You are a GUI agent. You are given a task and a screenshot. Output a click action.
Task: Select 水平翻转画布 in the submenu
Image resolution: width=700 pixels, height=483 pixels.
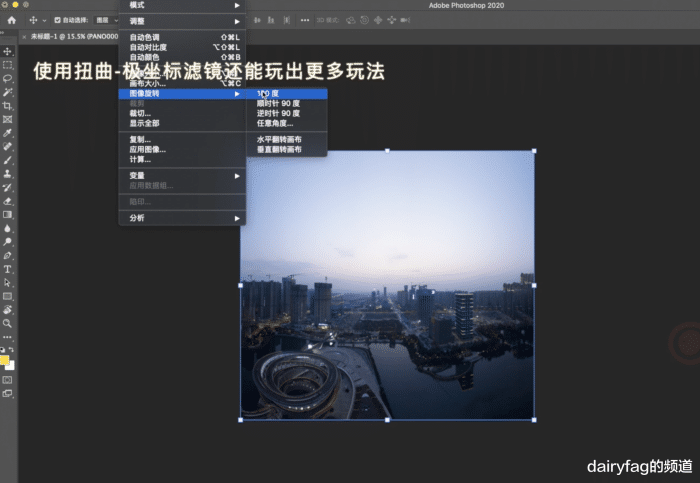pos(287,140)
